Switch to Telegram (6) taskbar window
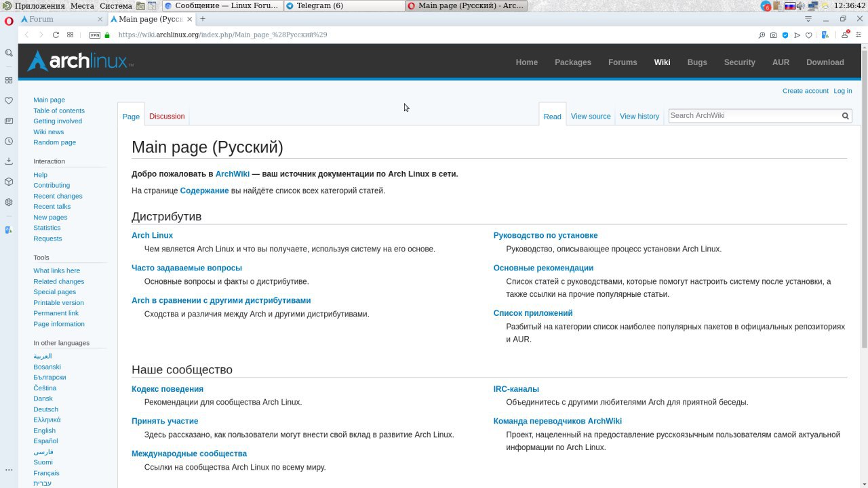This screenshot has height=488, width=868. 344,5
